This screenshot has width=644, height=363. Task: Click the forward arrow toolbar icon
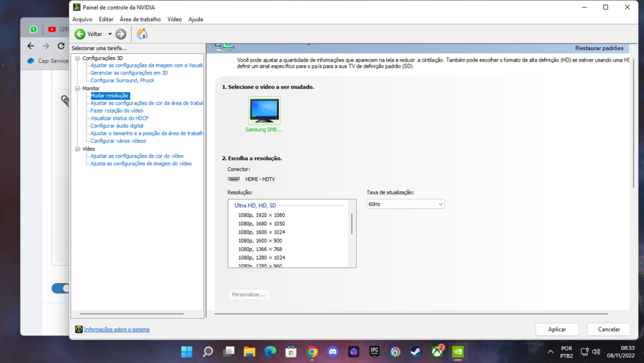tap(120, 34)
